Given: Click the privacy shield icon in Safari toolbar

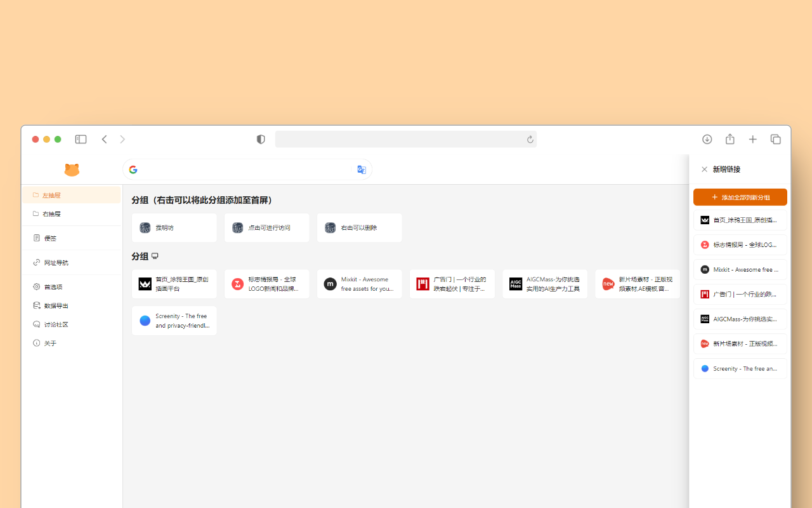Looking at the screenshot, I should 261,138.
